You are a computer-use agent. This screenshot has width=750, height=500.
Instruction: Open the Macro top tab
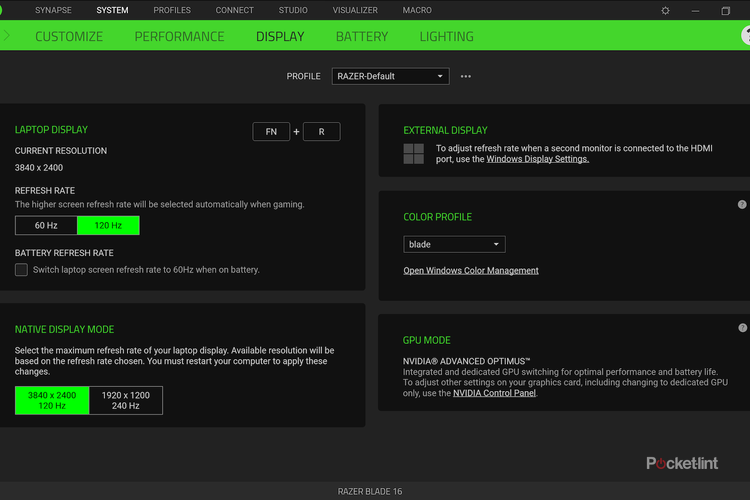417,10
